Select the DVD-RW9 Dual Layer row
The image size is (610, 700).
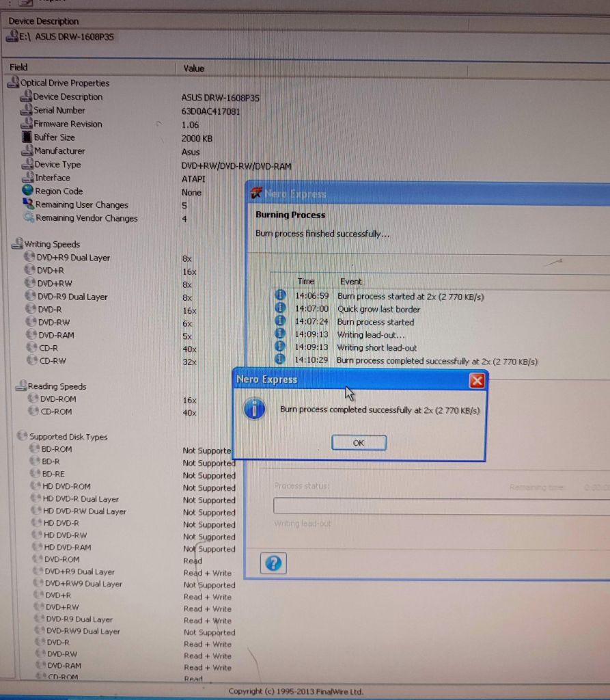(x=135, y=632)
